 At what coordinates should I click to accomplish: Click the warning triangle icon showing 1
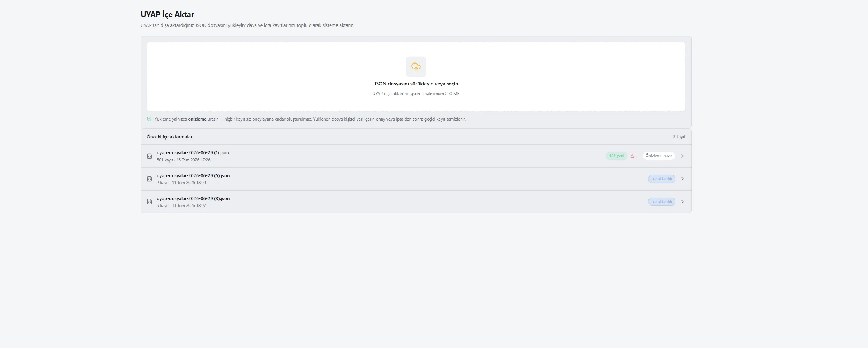tap(632, 156)
